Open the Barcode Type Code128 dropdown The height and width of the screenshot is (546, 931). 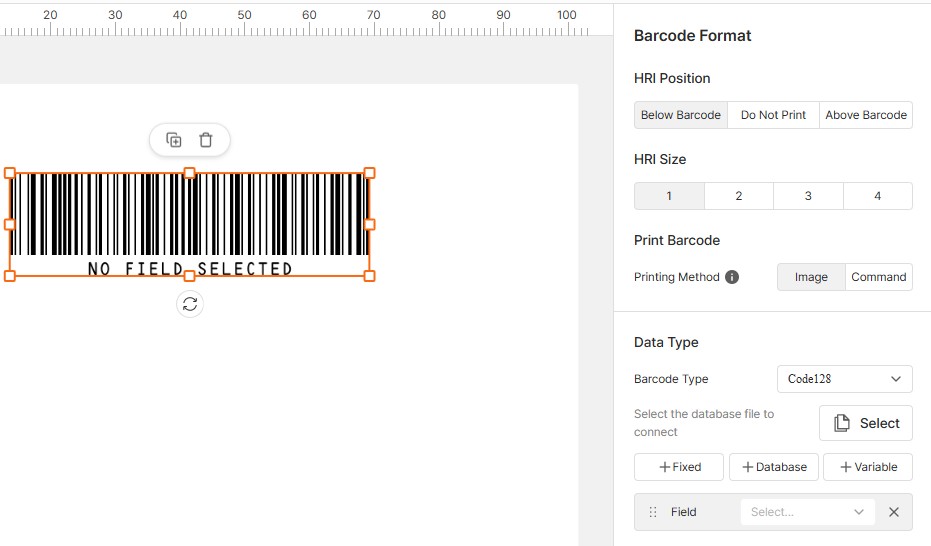coord(844,379)
